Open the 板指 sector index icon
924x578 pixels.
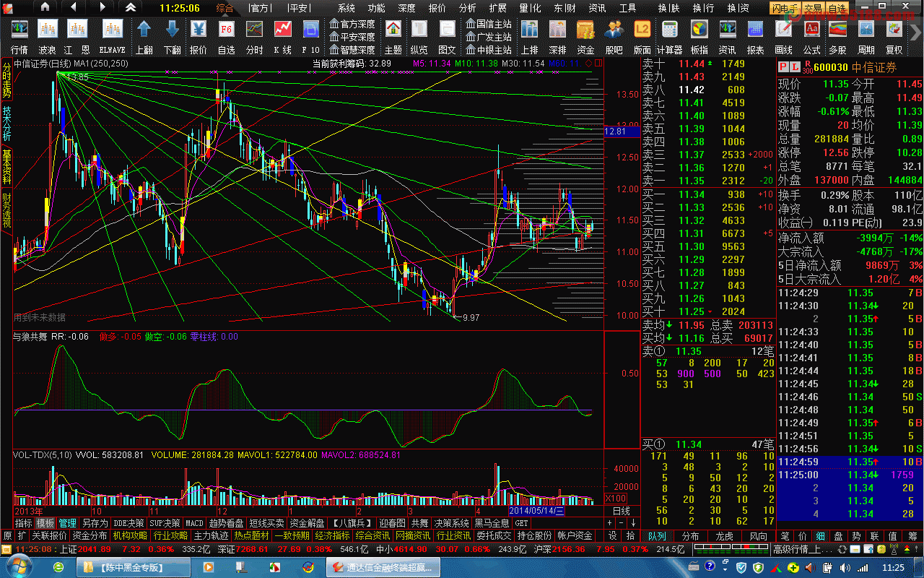point(699,30)
